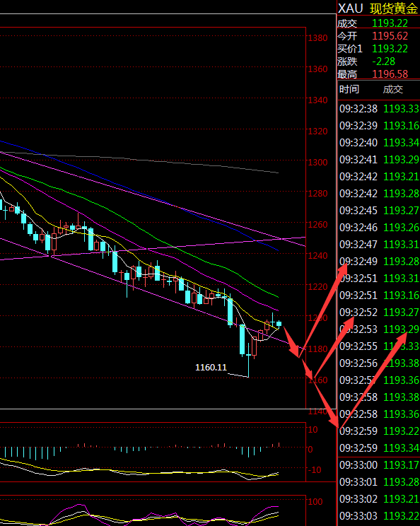This screenshot has height=526, width=420.
Task: Click the 1280 price axis label
Action: 317,194
